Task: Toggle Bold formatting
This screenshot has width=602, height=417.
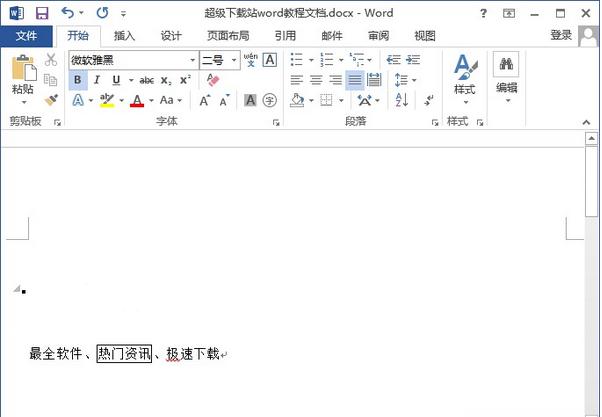Action: pos(78,80)
